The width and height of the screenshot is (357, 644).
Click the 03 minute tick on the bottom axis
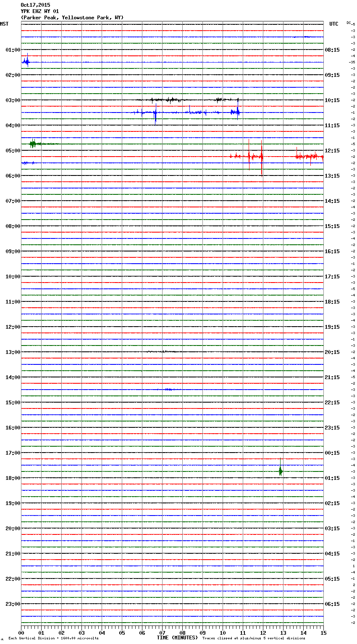(x=81, y=633)
